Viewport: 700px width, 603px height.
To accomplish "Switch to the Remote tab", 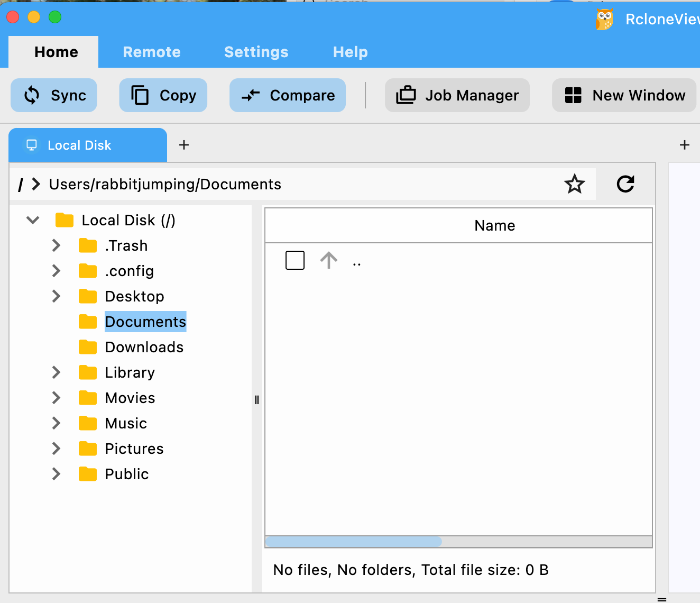I will (x=152, y=52).
